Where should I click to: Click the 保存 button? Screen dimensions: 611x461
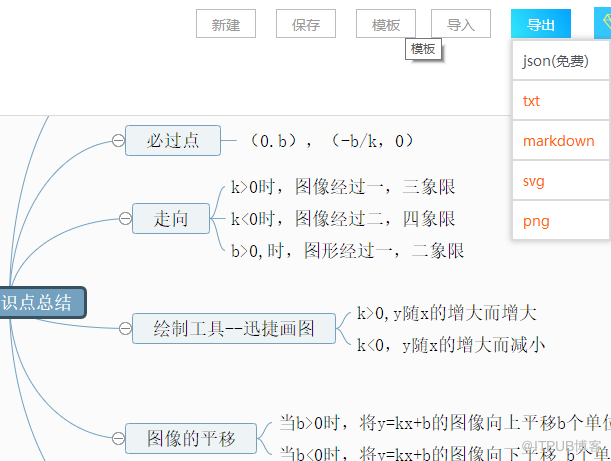click(x=306, y=24)
